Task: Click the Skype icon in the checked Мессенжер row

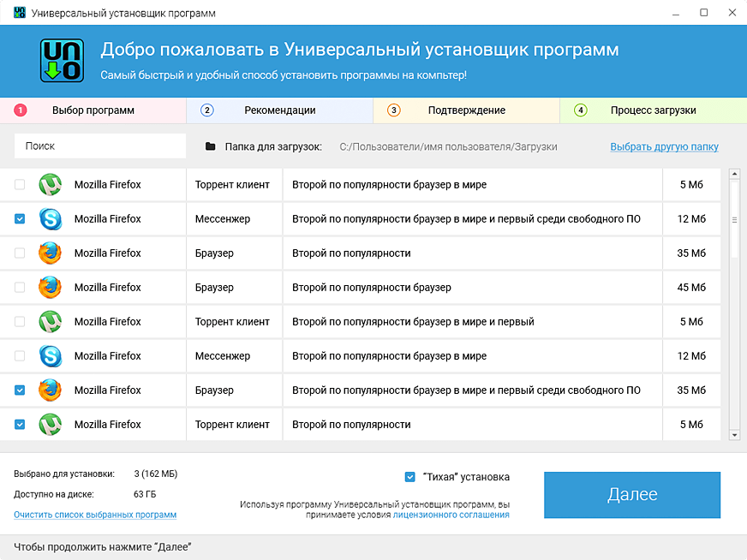Action: (x=51, y=219)
